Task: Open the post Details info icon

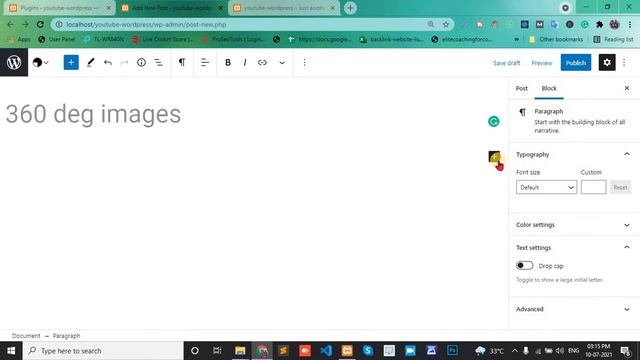Action: click(141, 62)
